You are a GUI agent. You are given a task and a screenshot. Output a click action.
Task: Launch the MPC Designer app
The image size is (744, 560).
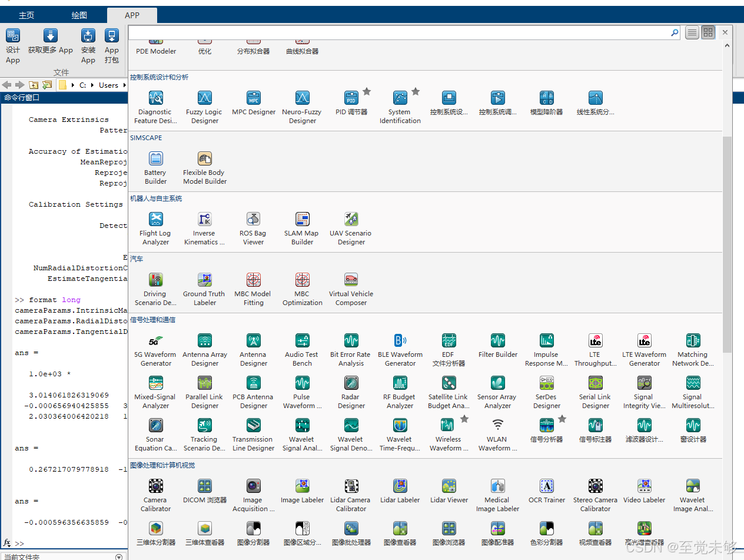point(254,103)
